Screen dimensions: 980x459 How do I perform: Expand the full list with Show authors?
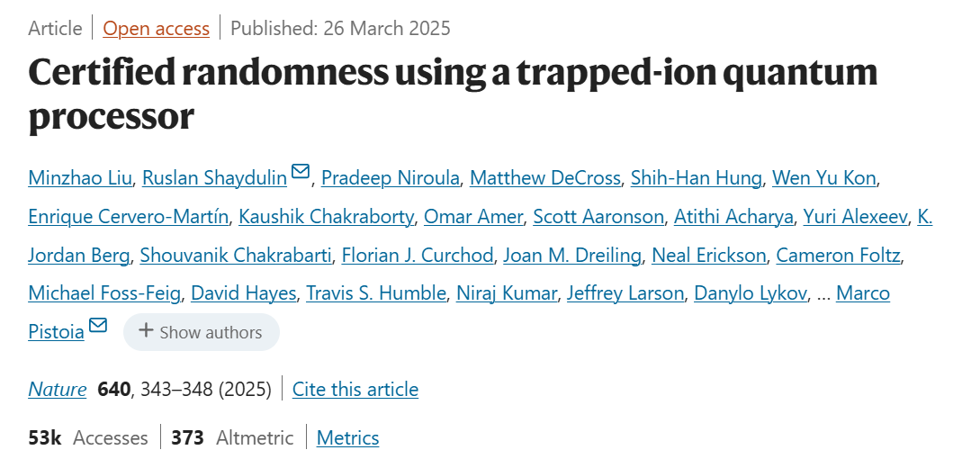[x=201, y=332]
